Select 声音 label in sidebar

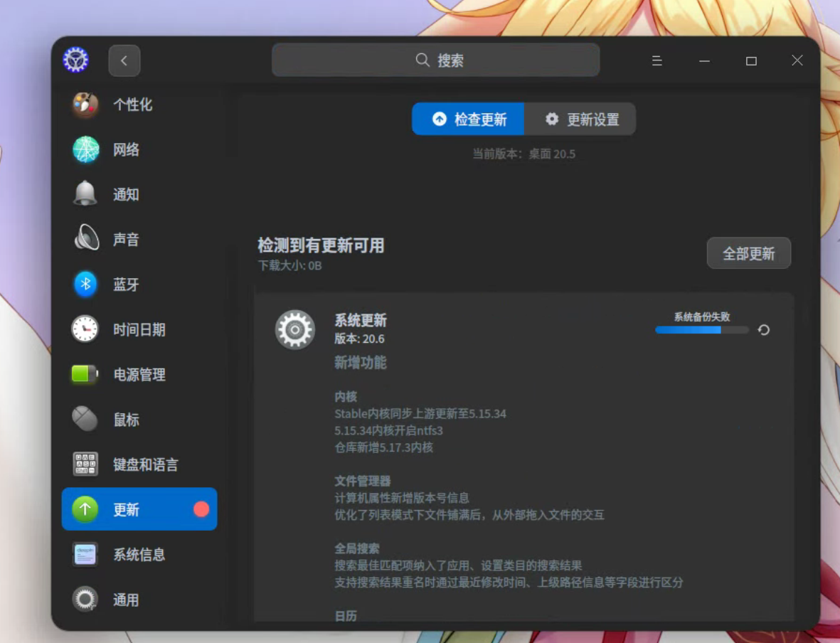click(127, 240)
